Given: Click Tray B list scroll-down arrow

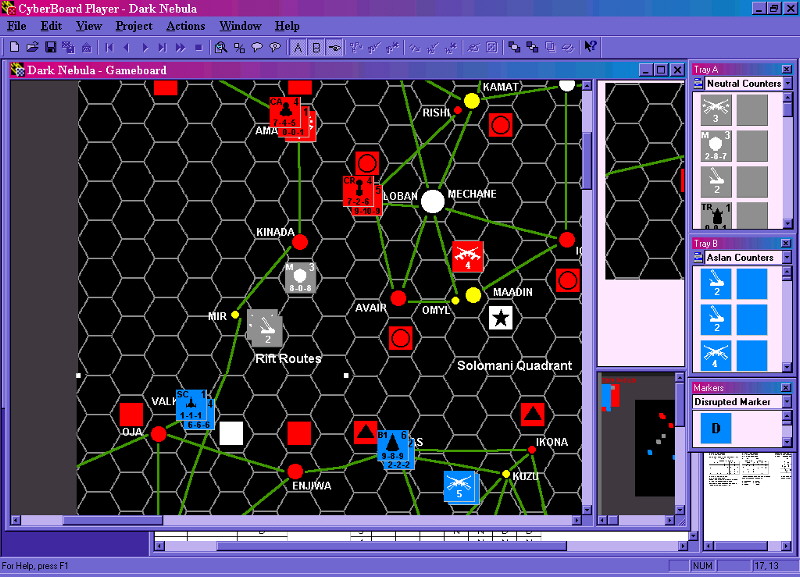Looking at the screenshot, I should (788, 367).
